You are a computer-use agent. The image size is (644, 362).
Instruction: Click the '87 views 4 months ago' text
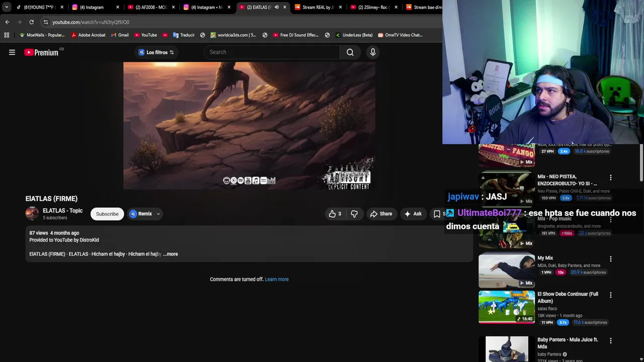click(x=54, y=233)
